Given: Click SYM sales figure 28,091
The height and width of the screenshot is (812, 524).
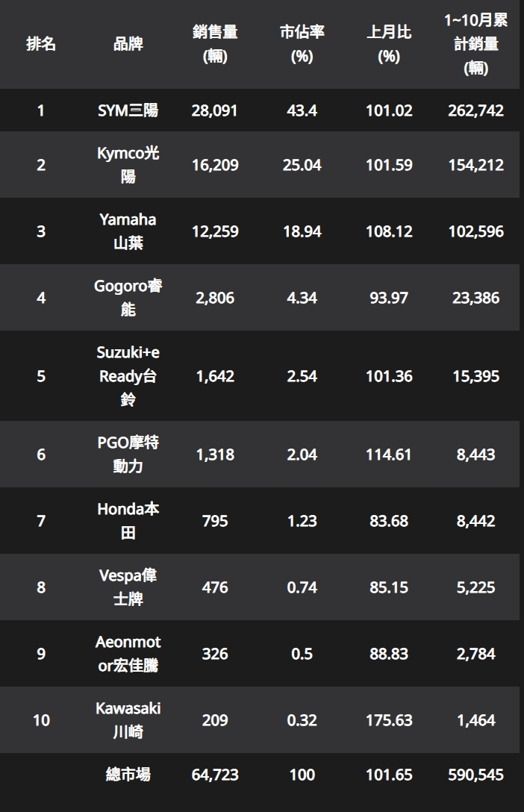Looking at the screenshot, I should (x=214, y=110).
